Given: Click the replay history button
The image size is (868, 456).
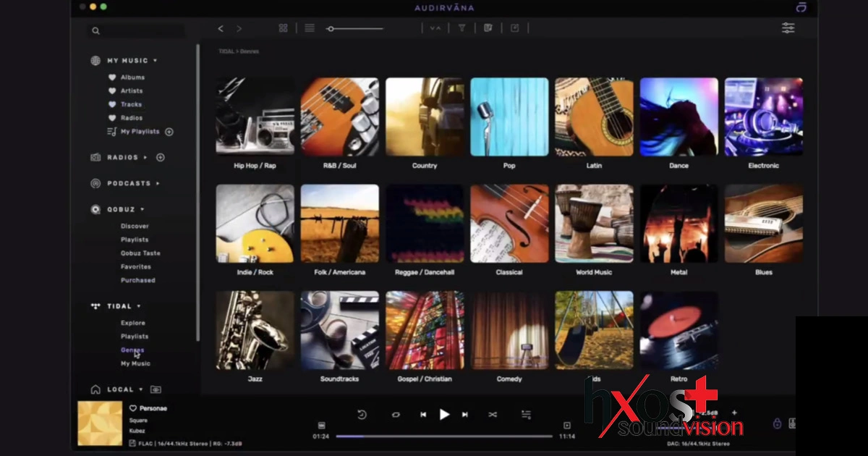Looking at the screenshot, I should pos(362,415).
